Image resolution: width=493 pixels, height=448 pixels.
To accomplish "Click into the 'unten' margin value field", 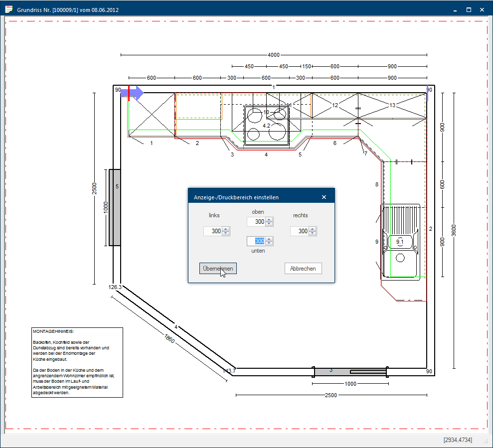I will click(x=256, y=241).
